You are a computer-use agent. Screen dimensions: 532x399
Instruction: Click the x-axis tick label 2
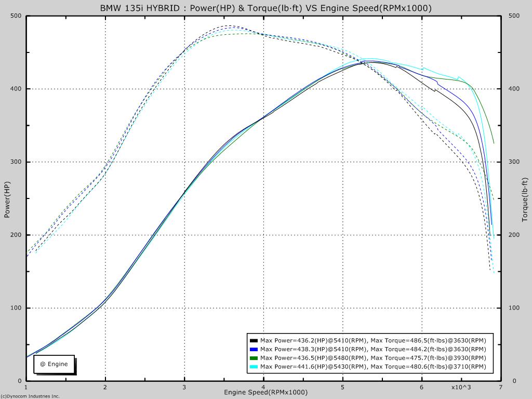pos(105,387)
